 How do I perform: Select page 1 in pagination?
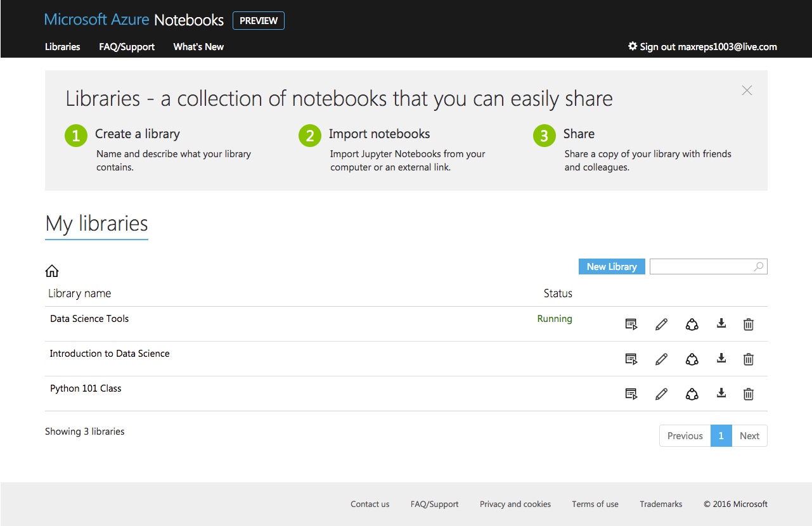coord(721,436)
